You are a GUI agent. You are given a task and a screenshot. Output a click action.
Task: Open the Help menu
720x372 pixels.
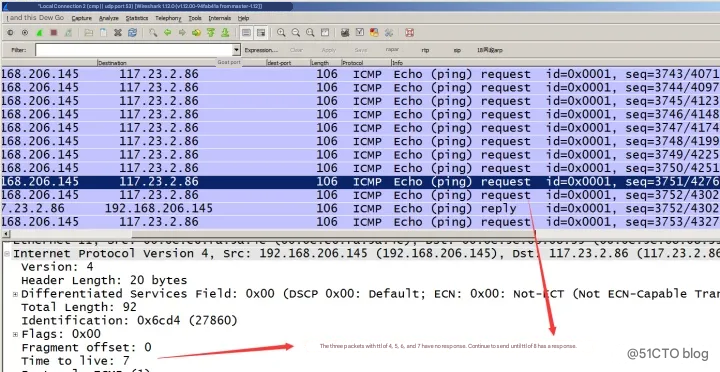point(243,18)
